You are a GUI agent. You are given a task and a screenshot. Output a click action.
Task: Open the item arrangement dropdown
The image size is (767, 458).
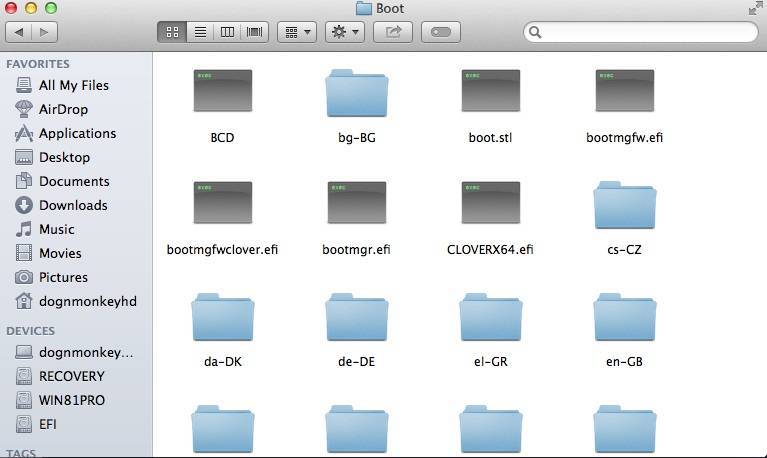pyautogui.click(x=297, y=32)
